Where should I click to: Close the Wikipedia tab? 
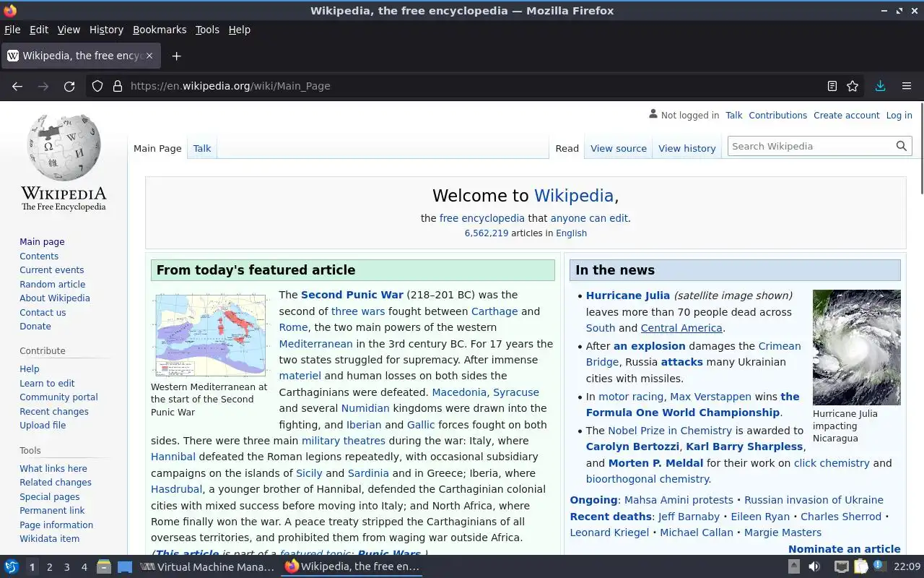[x=149, y=56]
